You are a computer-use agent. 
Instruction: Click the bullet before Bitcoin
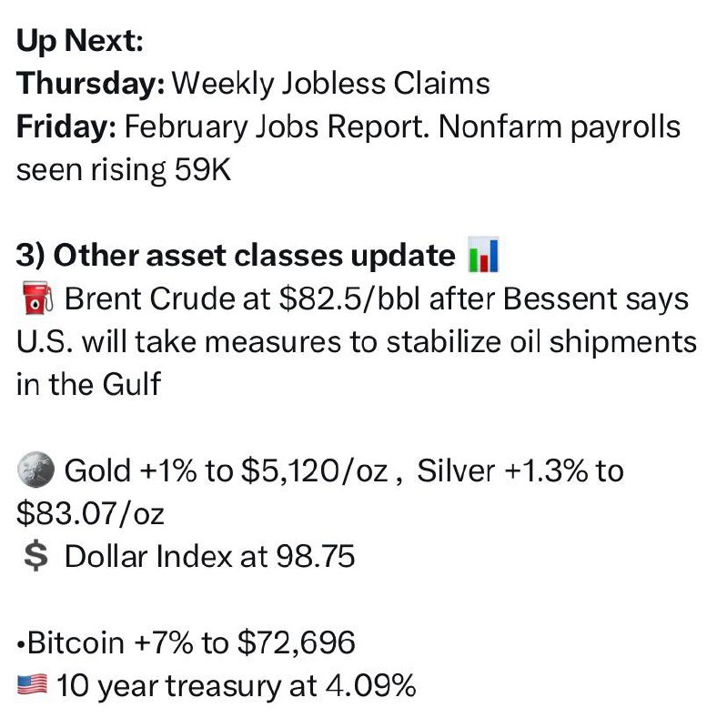[x=21, y=645]
